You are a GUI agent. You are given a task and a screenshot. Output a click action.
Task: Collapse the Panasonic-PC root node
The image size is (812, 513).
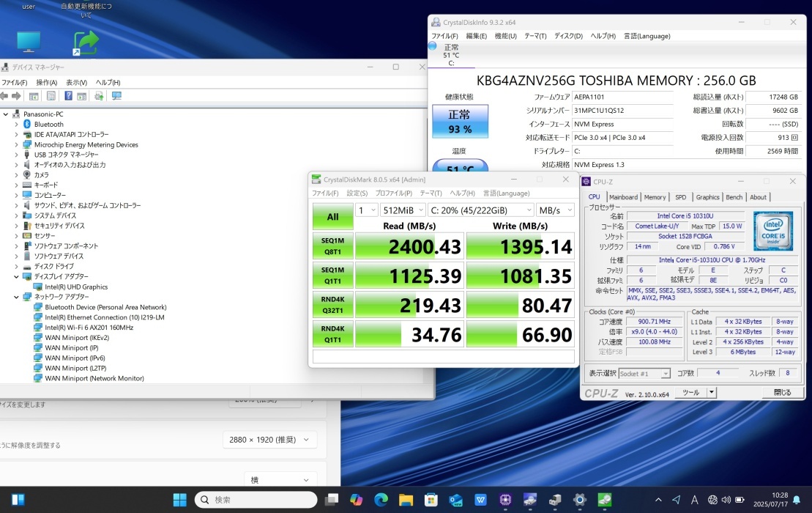[5, 114]
